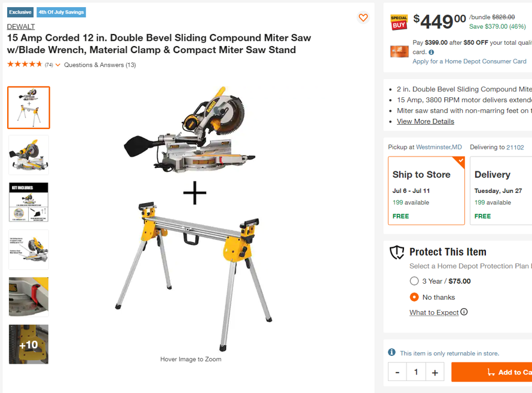Screen dimensions: 532x393
Task: Open View More Details
Action: [425, 121]
